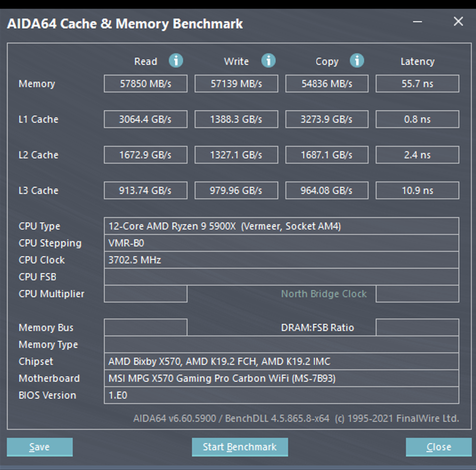Select Memory Latency value 55.7 ns
The width and height of the screenshot is (476, 470).
click(x=418, y=83)
